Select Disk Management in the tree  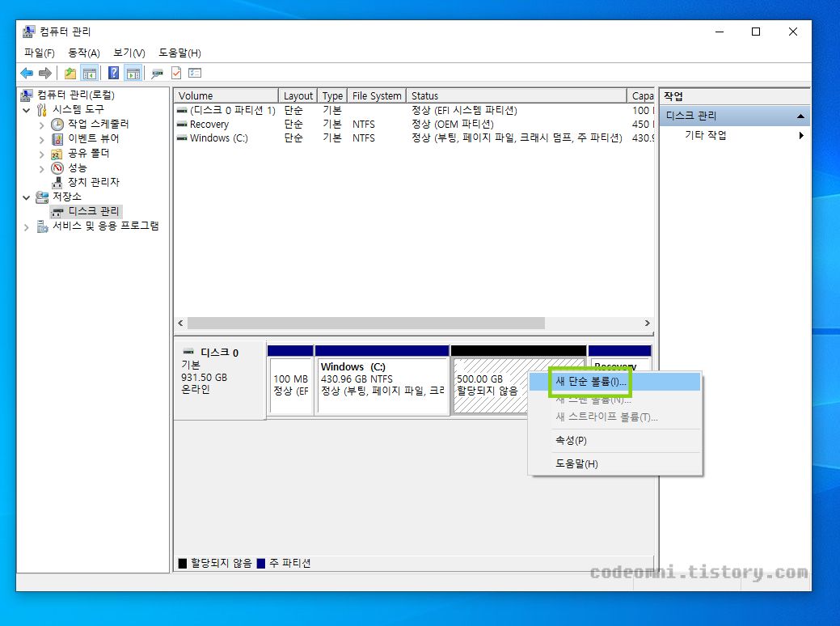click(x=93, y=212)
